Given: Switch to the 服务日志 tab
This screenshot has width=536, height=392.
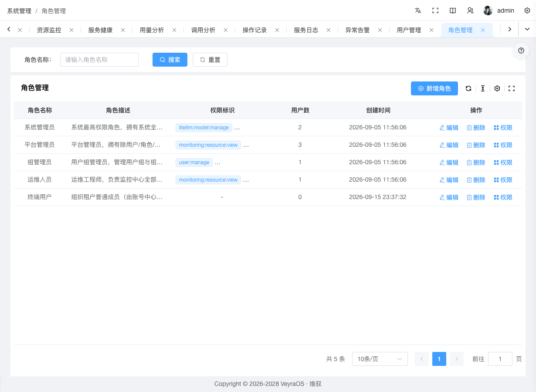Looking at the screenshot, I should click(306, 30).
